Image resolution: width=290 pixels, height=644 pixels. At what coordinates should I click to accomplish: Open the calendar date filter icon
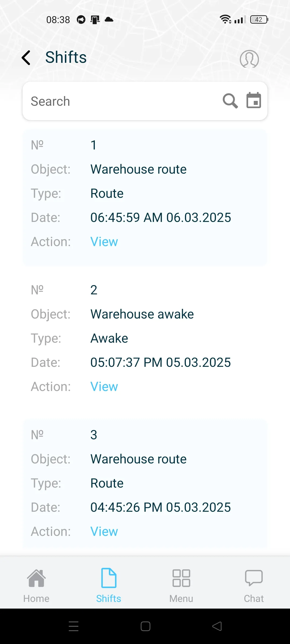[254, 100]
